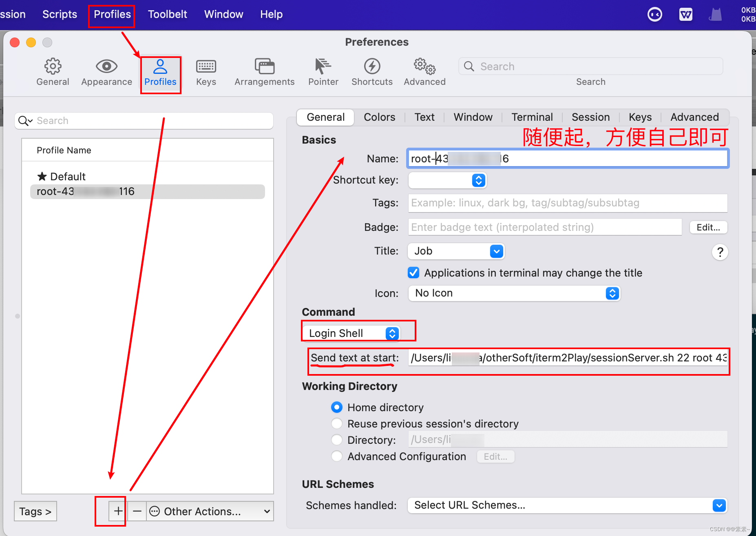Open the Other Actions dropdown
Screen dimensions: 756x536
pyautogui.click(x=210, y=511)
